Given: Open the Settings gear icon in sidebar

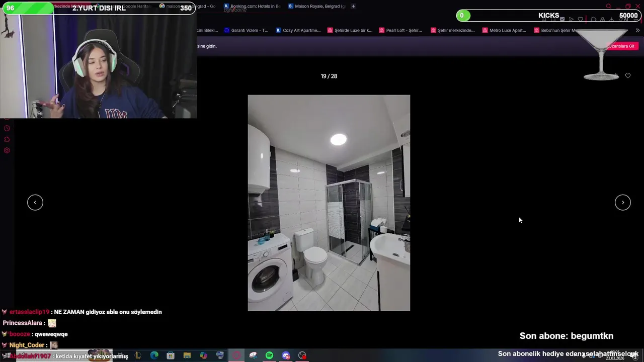Looking at the screenshot, I should [7, 150].
